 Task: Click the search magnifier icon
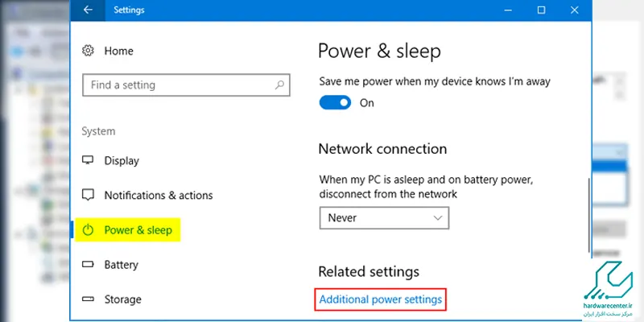(x=279, y=85)
